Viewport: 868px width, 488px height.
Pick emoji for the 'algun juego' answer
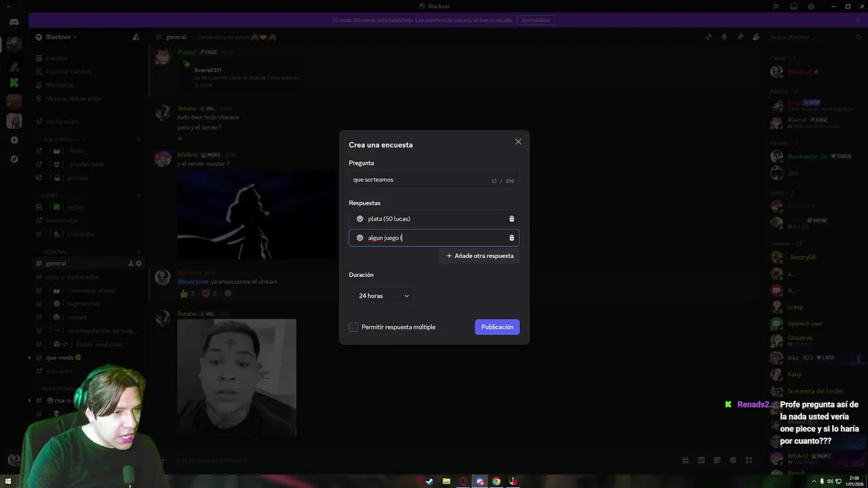click(360, 238)
